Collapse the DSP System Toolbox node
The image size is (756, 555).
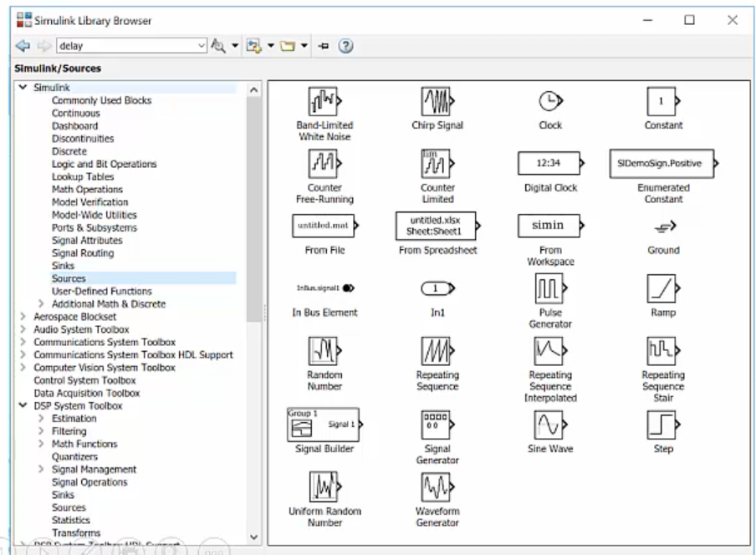pyautogui.click(x=23, y=405)
